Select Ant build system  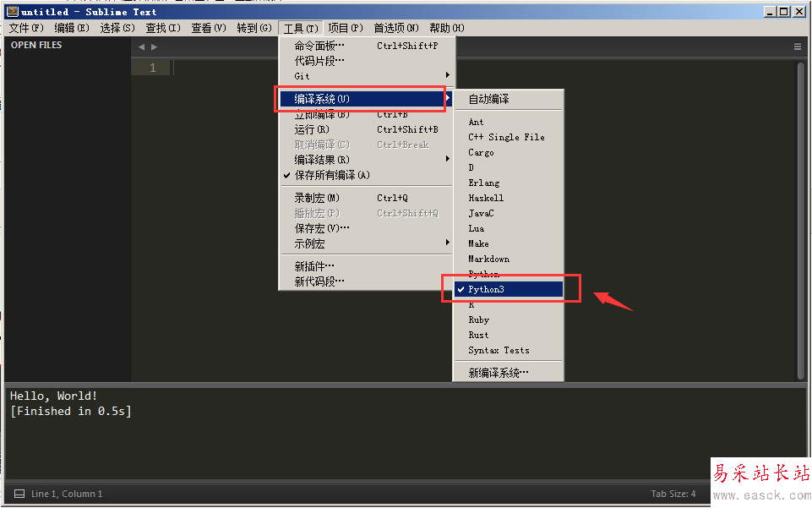(509, 123)
